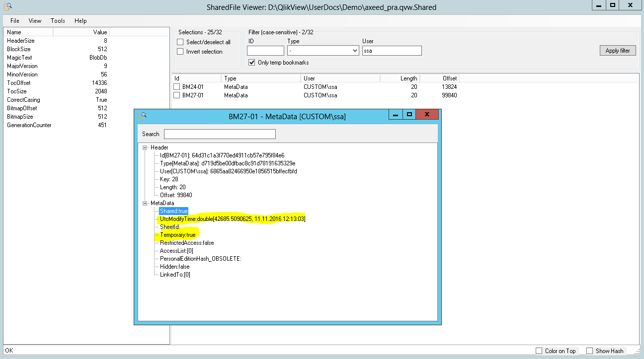Close the BM27-01 MetaData dialog

pyautogui.click(x=427, y=115)
